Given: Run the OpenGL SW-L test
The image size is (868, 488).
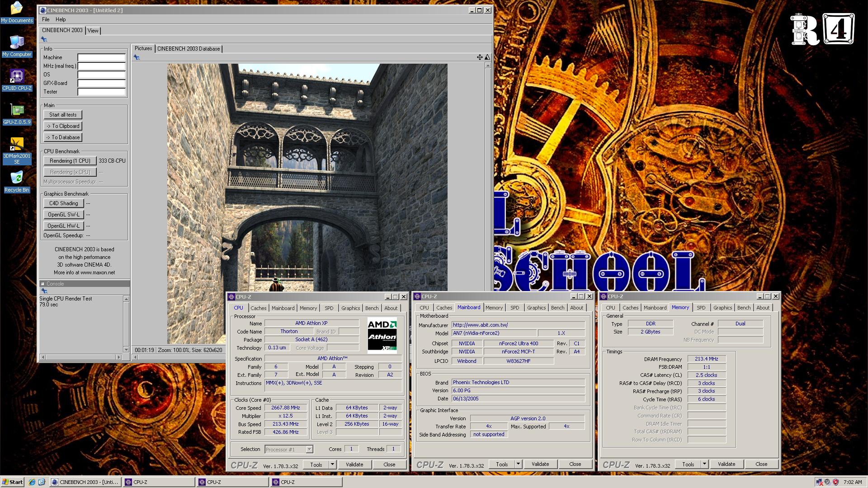Looking at the screenshot, I should coord(64,215).
